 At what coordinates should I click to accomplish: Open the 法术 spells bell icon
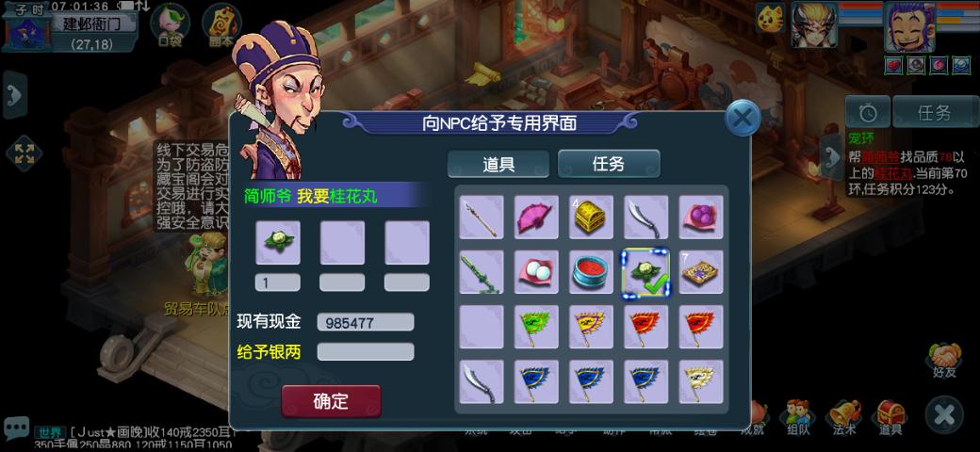843,416
